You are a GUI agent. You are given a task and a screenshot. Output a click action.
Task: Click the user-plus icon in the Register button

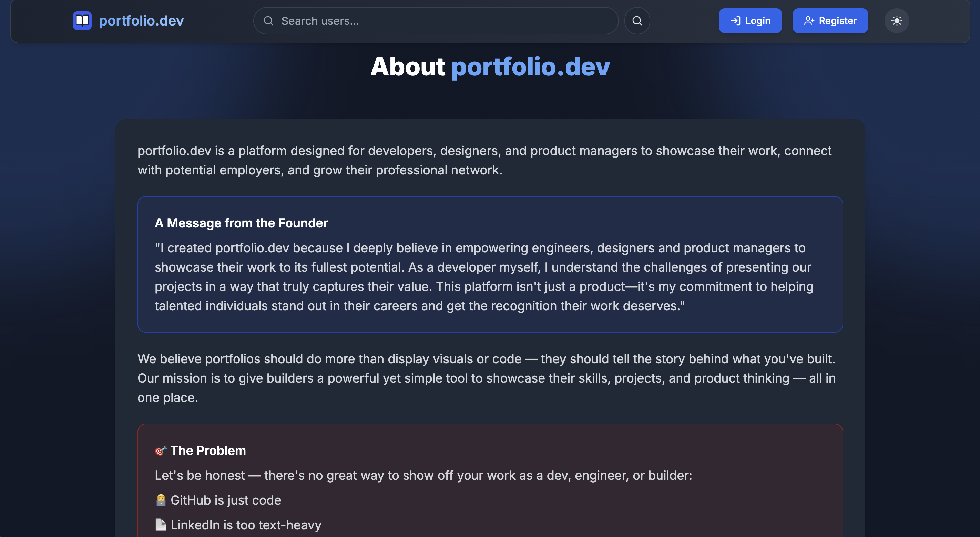tap(809, 21)
